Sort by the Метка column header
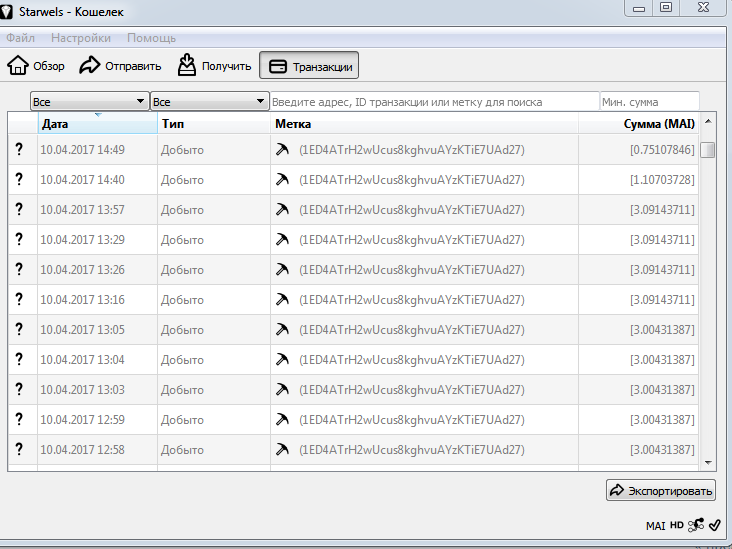Viewport: 732px width, 549px height. pos(424,124)
